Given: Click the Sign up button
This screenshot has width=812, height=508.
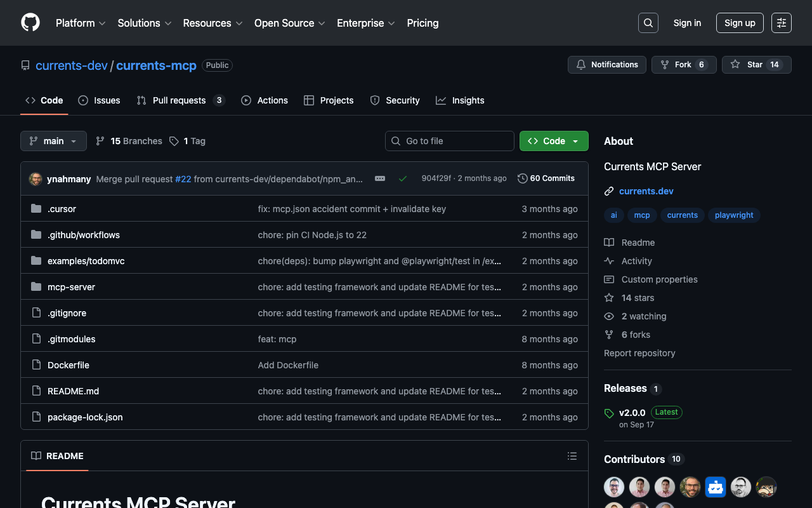Looking at the screenshot, I should (739, 23).
